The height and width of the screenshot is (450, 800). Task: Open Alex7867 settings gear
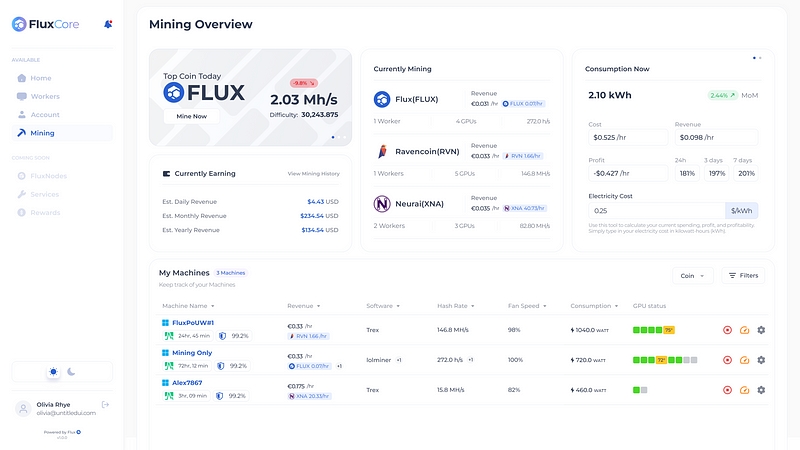(x=761, y=390)
